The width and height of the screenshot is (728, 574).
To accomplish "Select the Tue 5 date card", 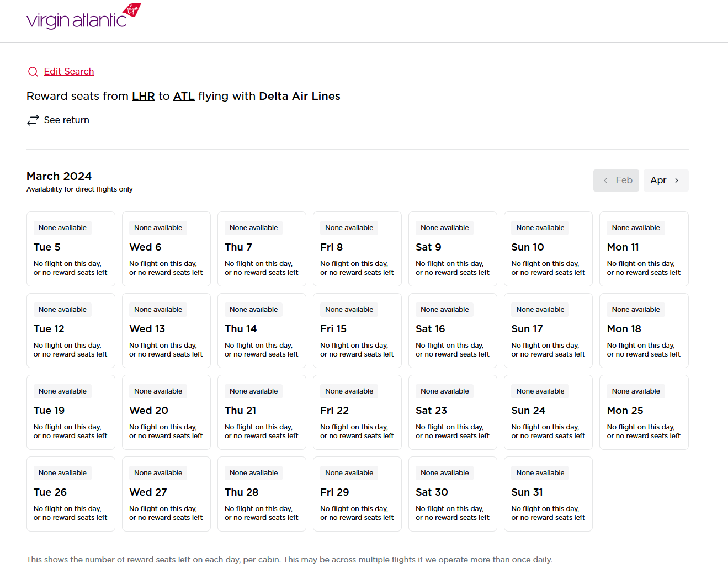I will coord(71,249).
